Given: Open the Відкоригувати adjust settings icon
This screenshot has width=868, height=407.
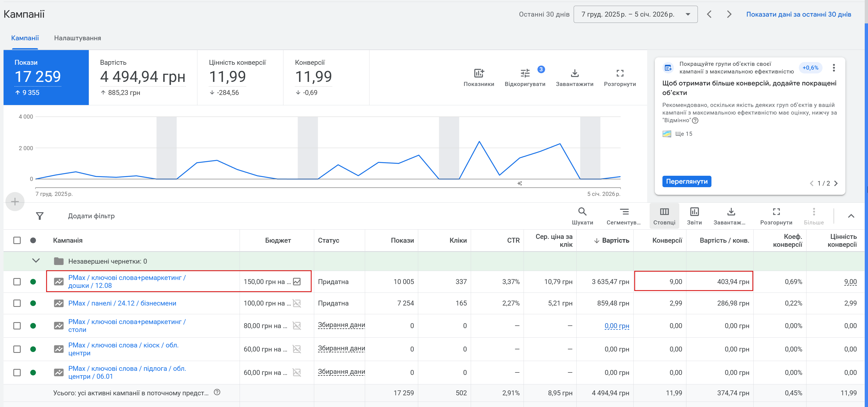Looking at the screenshot, I should [525, 73].
